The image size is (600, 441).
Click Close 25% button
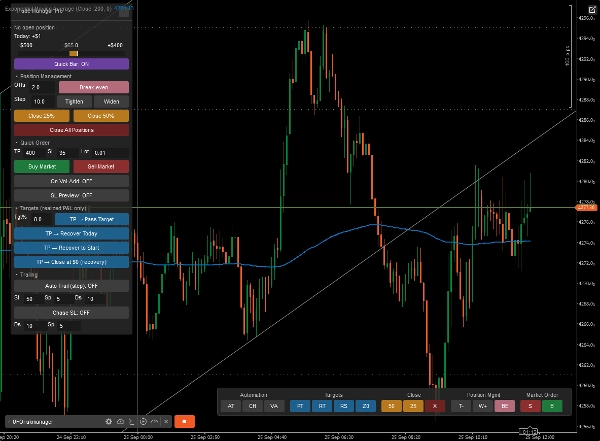[x=42, y=116]
